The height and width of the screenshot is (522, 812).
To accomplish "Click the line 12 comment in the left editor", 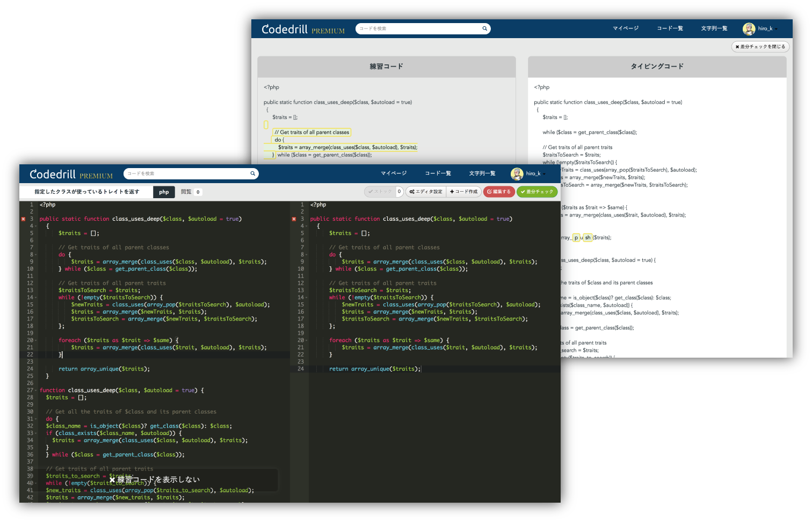I will click(112, 283).
